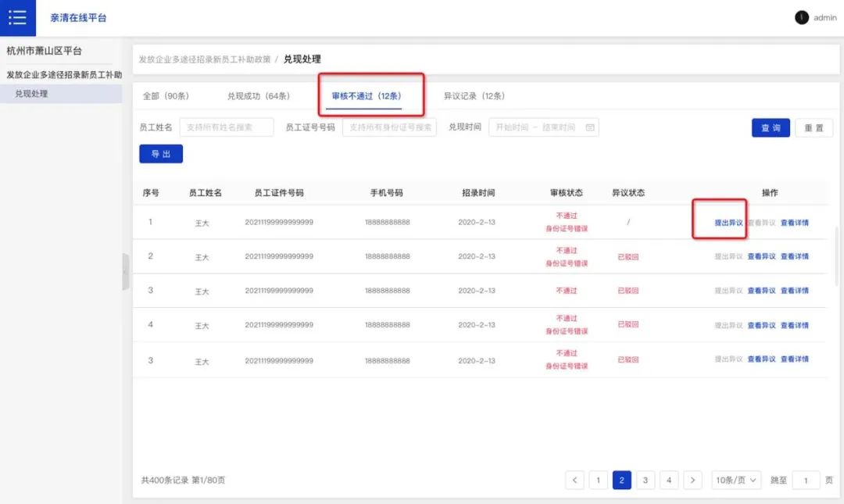Image resolution: width=844 pixels, height=504 pixels.
Task: Click calendar icon in date range field
Action: (590, 127)
